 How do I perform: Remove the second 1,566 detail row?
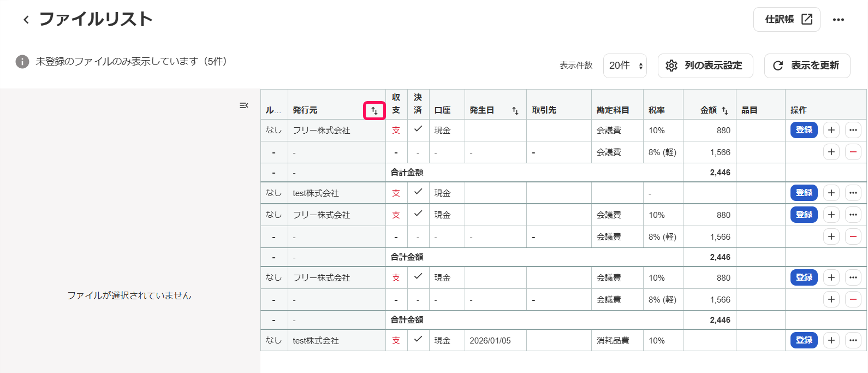click(x=853, y=236)
